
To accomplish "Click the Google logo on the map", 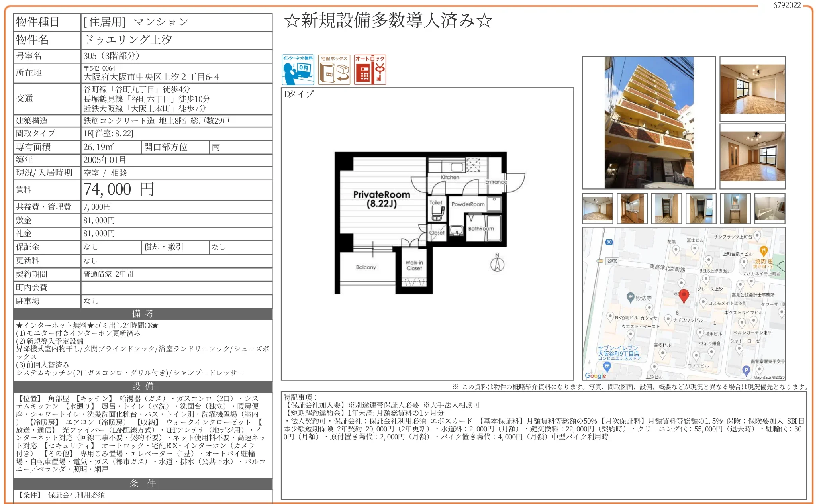I will point(596,375).
